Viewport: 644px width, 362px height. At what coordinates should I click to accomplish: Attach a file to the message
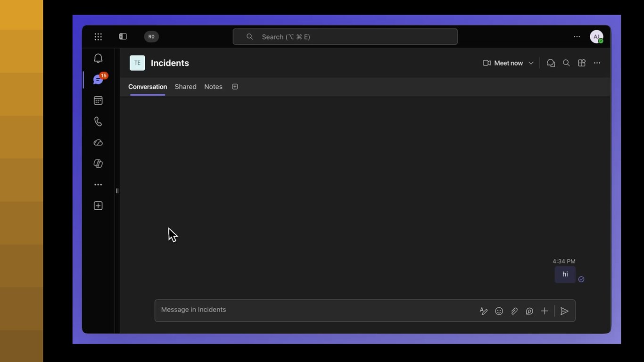514,311
